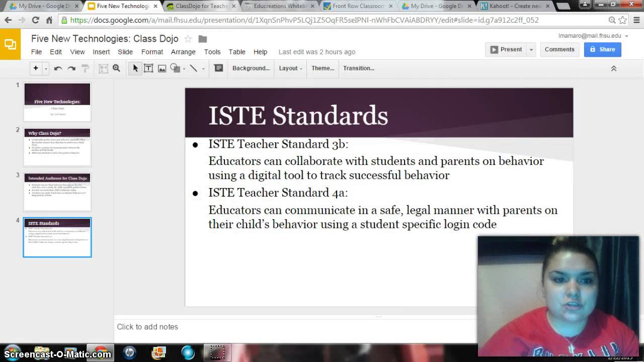Screen dimensions: 644x362
Task: Select the shape tool
Action: pos(175,68)
